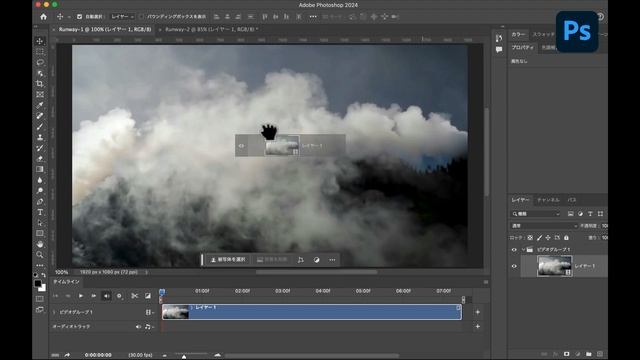
Task: Toggle lock transparent pixels
Action: (530, 238)
